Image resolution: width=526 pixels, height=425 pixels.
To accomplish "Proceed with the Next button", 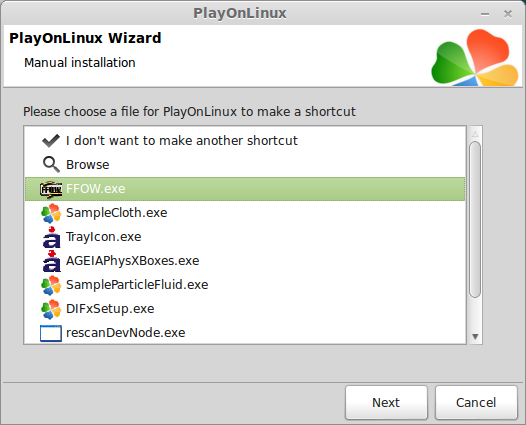I will 386,402.
